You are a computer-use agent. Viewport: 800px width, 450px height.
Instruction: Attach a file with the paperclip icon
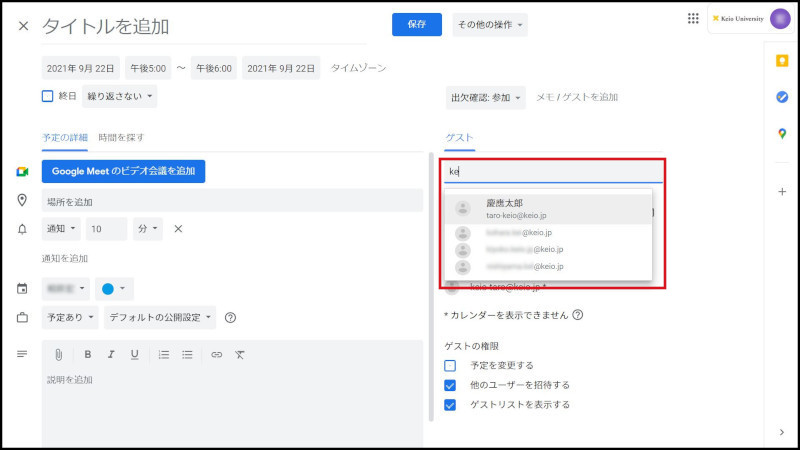point(59,354)
